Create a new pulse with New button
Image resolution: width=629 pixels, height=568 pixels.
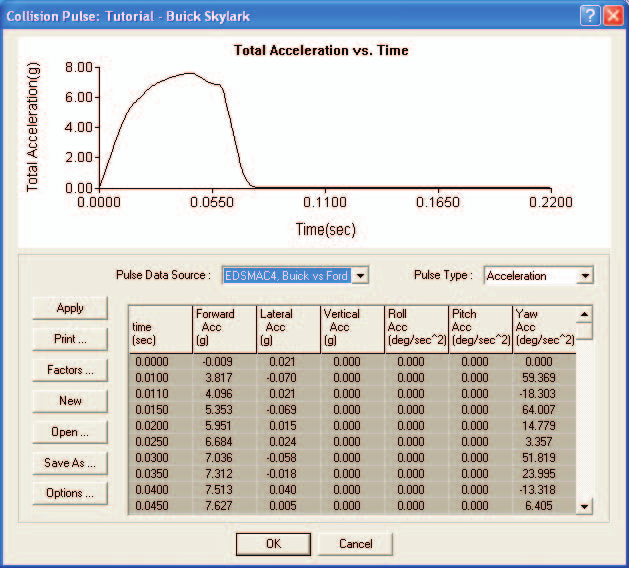pos(70,401)
